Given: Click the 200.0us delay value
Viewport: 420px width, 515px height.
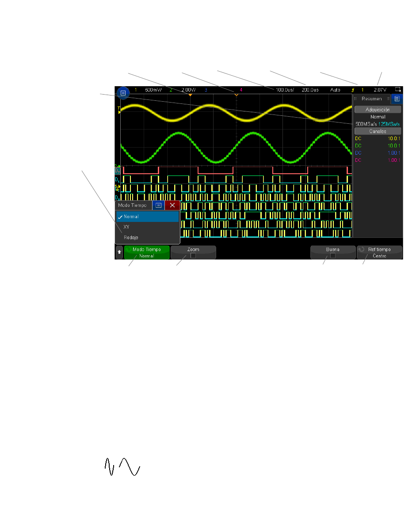Looking at the screenshot, I should pyautogui.click(x=310, y=90).
